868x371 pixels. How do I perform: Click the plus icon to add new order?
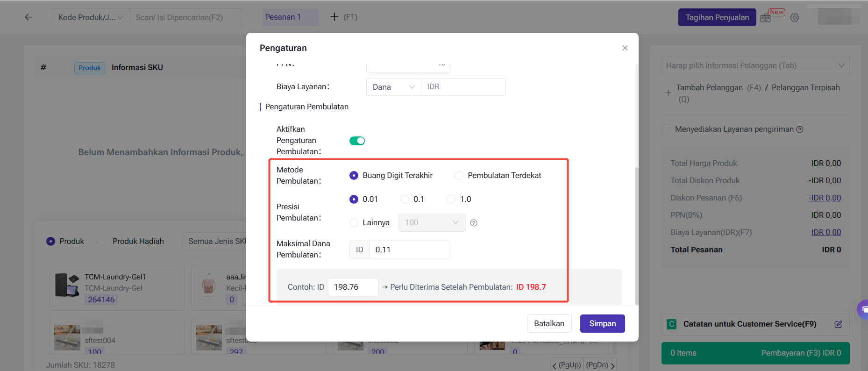[334, 17]
